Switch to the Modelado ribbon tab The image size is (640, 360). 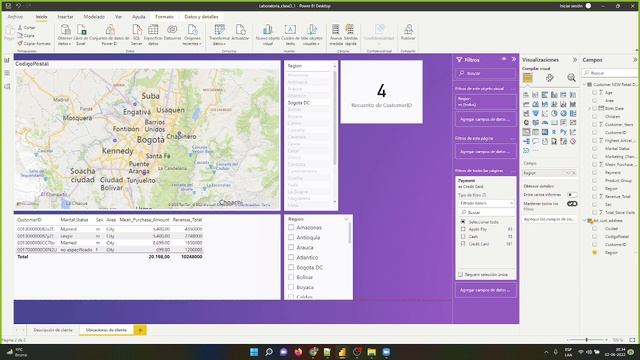[x=94, y=17]
